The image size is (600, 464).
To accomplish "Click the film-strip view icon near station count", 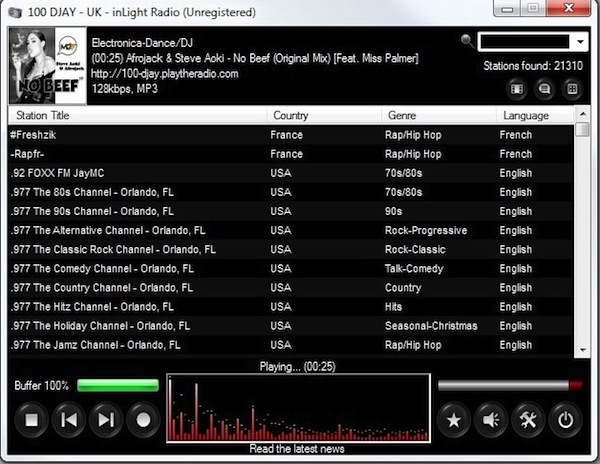I will (x=517, y=89).
